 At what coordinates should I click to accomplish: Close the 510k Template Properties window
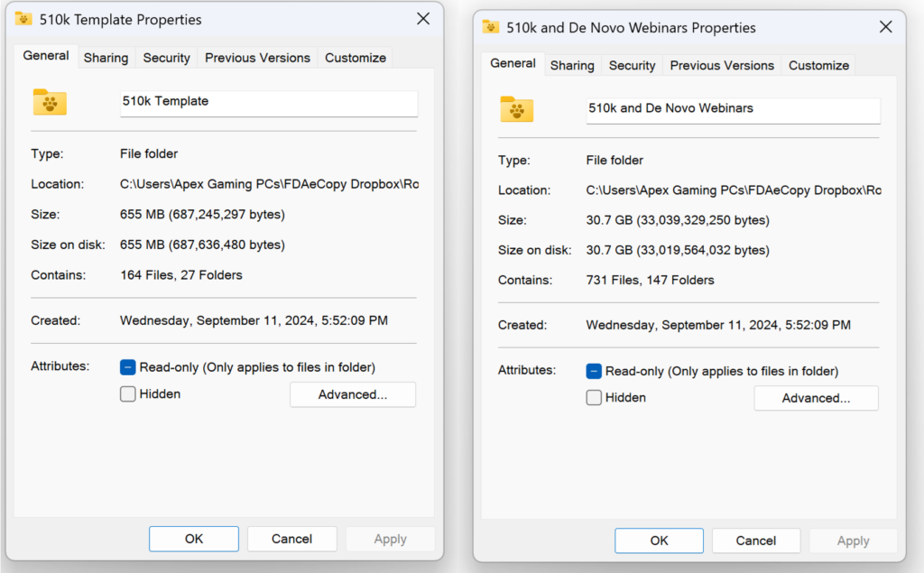pyautogui.click(x=422, y=19)
